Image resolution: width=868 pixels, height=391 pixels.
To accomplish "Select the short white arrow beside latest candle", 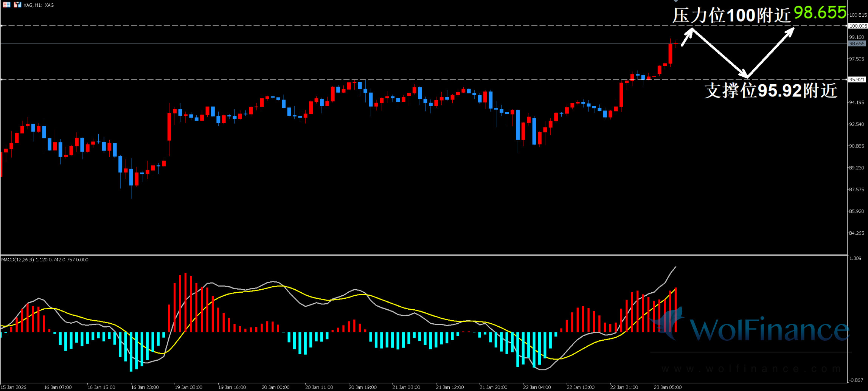I will [686, 38].
